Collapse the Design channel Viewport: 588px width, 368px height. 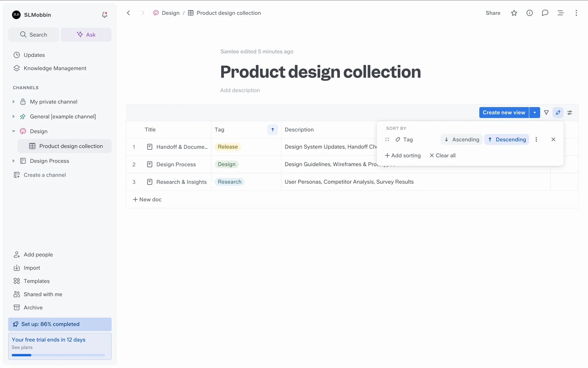[13, 131]
